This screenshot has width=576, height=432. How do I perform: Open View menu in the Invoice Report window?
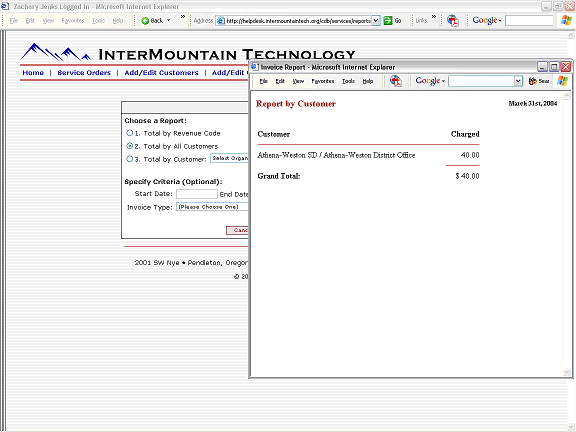click(298, 81)
